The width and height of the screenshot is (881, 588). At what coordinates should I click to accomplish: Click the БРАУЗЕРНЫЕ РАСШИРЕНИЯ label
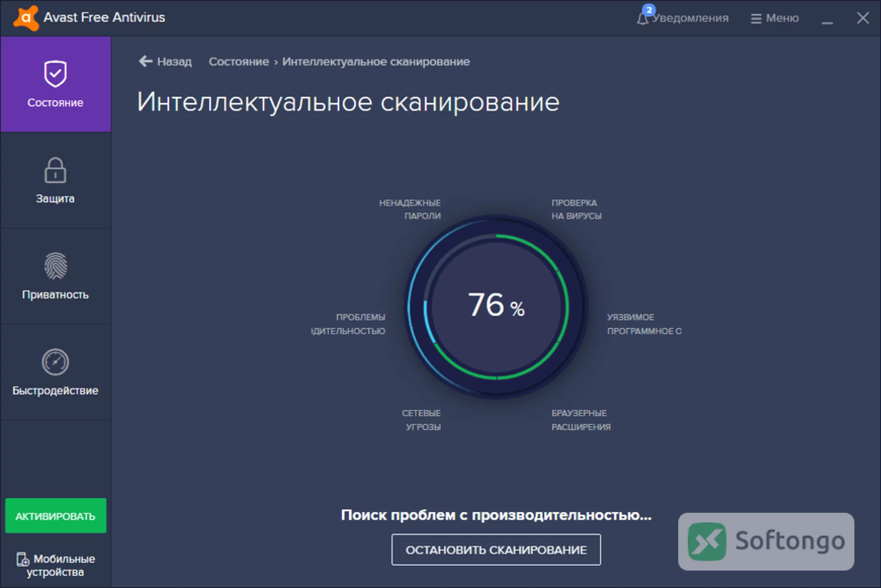point(581,420)
